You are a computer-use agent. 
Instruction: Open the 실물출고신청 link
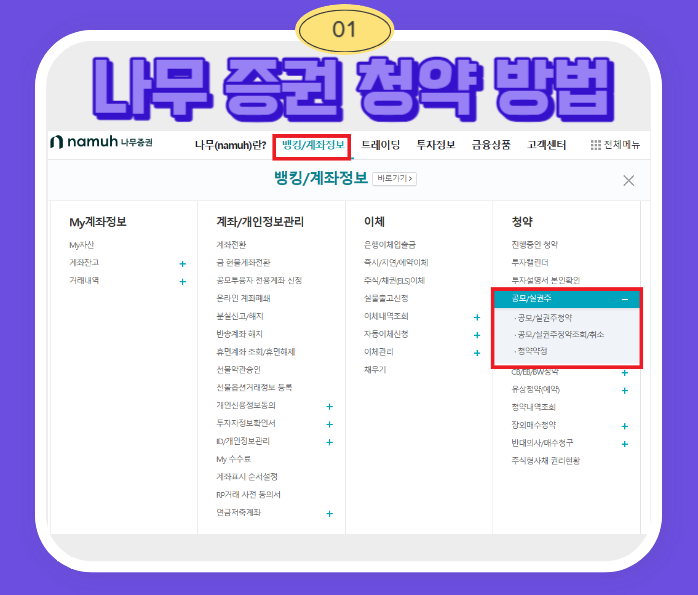386,298
